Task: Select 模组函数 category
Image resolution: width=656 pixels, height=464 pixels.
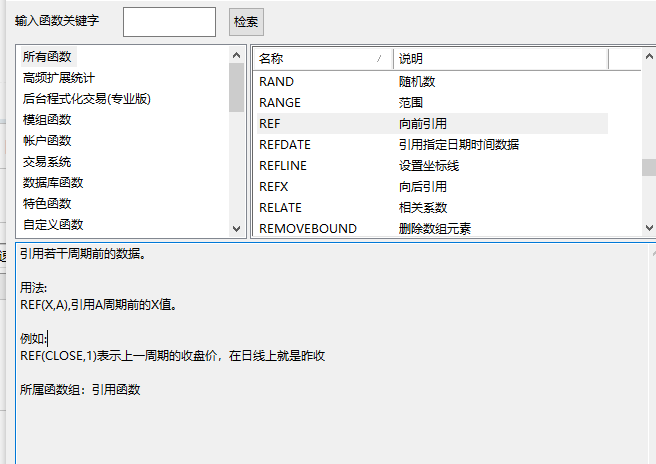Action: pyautogui.click(x=47, y=120)
